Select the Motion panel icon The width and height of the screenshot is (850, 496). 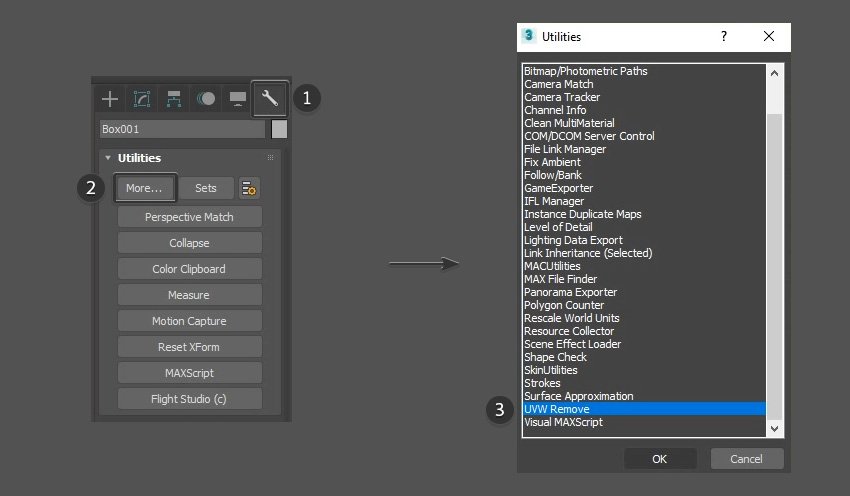point(206,98)
